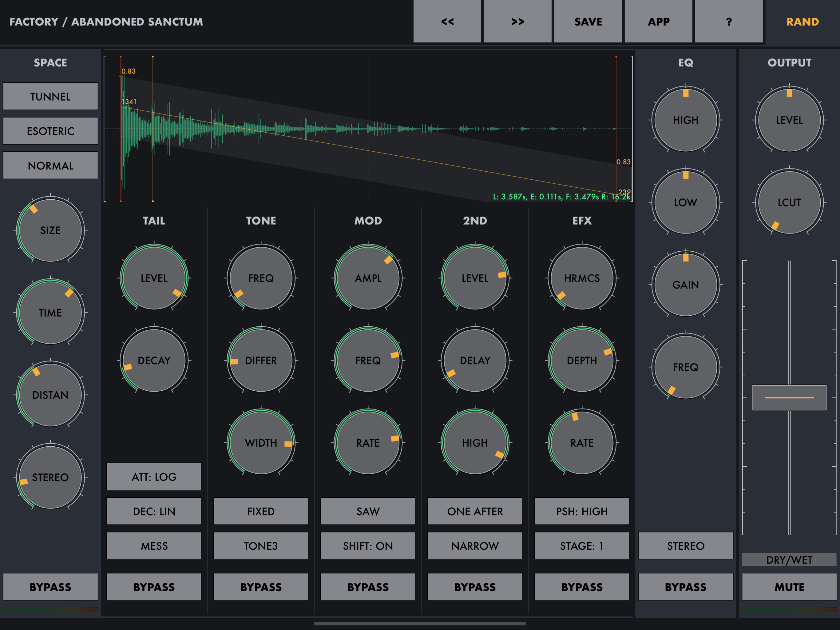Click the DRY/WET fader handle
Screen dimensions: 840x630
pos(789,397)
